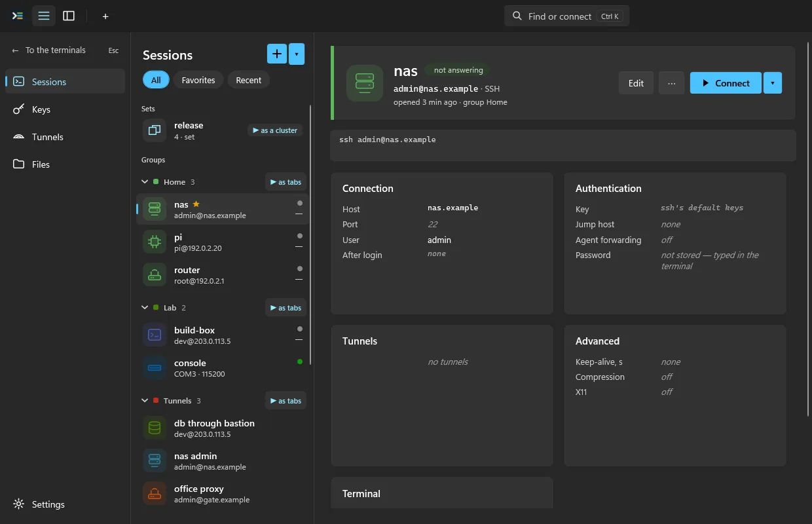
Task: Select the Favorites filter tab
Action: tap(198, 80)
